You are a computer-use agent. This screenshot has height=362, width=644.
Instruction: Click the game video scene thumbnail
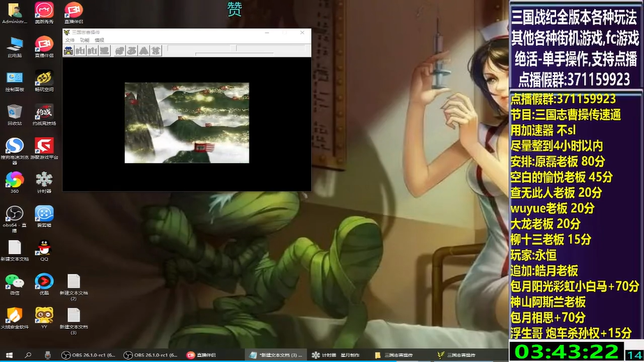pos(187,123)
